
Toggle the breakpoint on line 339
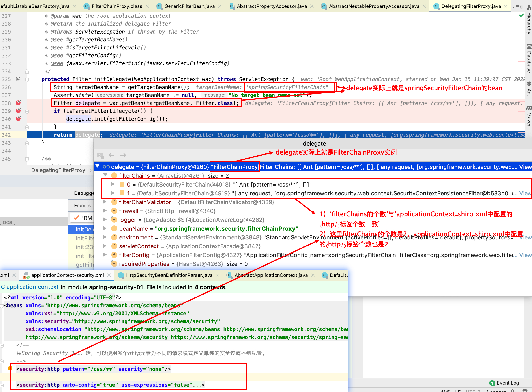(18, 111)
